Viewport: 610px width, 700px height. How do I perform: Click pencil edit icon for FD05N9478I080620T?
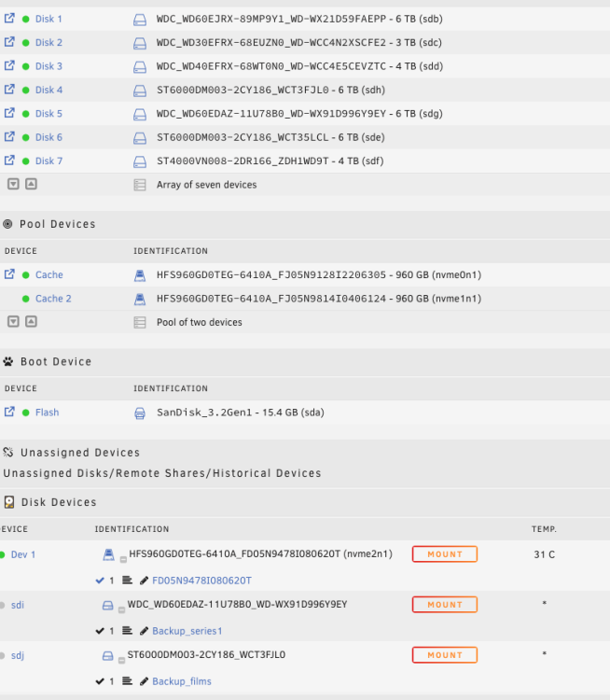click(x=144, y=581)
